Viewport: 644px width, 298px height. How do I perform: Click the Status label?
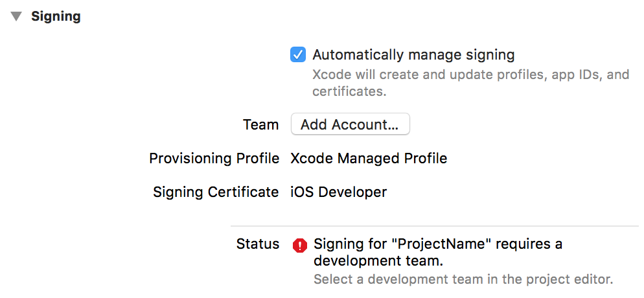point(257,244)
